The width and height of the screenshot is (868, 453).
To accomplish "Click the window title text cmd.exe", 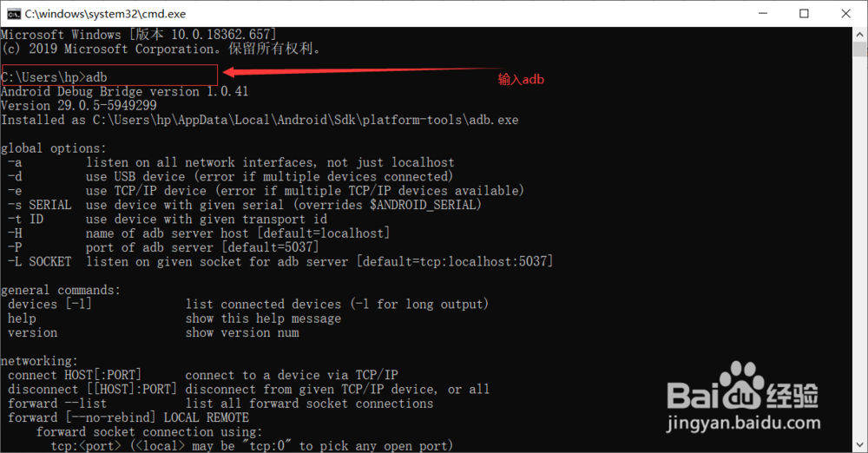I will coord(105,14).
